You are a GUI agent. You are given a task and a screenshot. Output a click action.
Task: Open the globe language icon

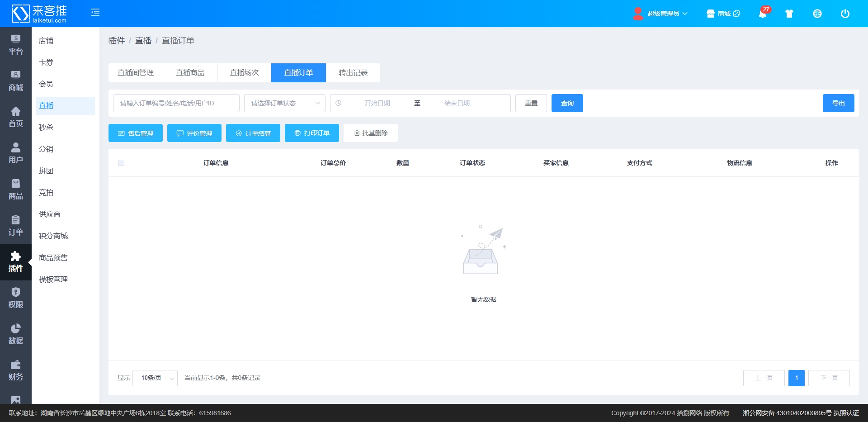[x=817, y=14]
